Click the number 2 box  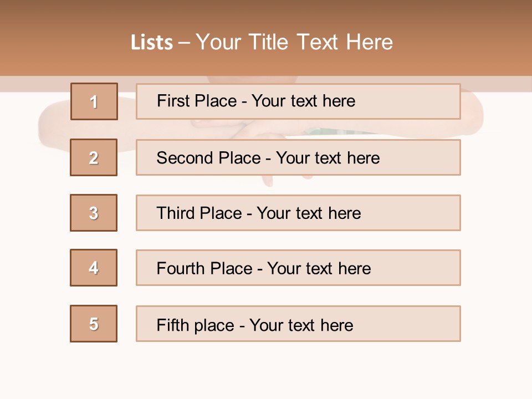[94, 157]
